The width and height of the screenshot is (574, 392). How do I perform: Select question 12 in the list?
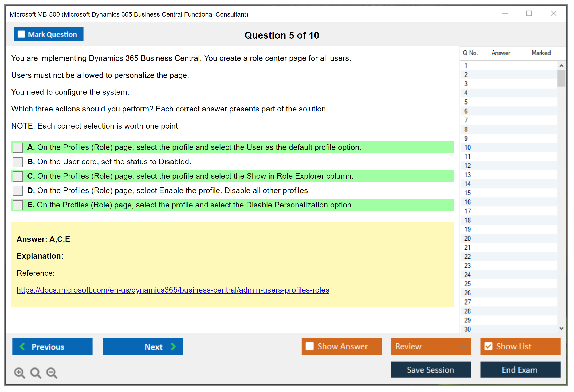[468, 166]
